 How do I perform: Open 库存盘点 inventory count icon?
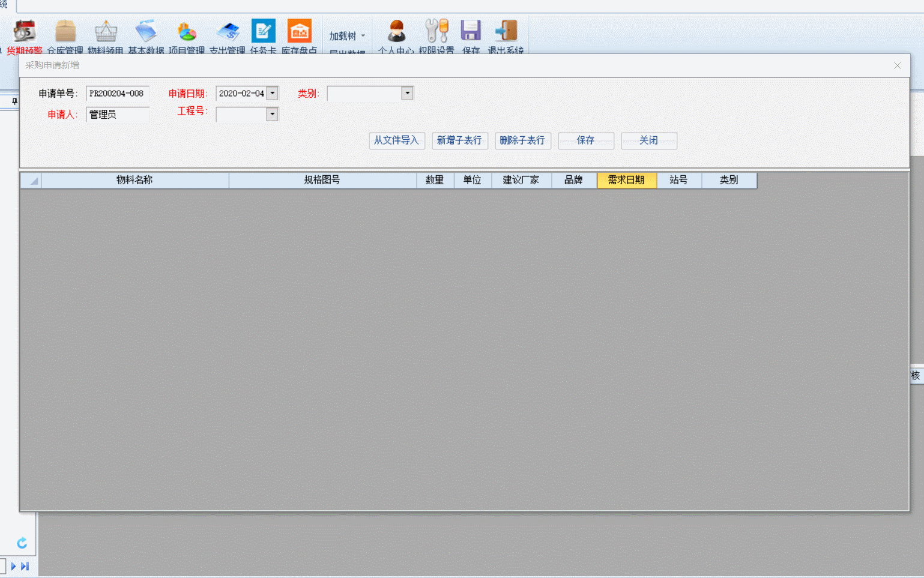(299, 32)
